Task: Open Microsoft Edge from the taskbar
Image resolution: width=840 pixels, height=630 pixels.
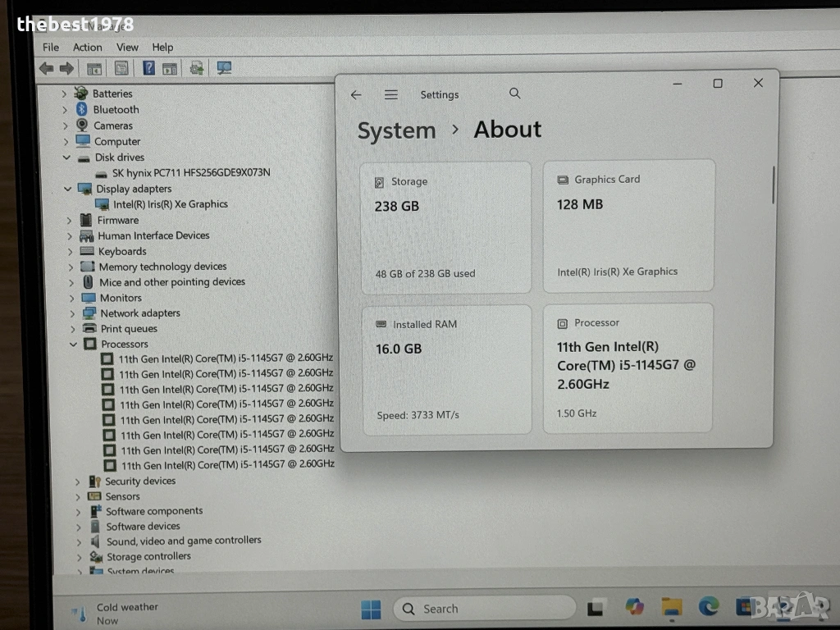Action: 709,607
